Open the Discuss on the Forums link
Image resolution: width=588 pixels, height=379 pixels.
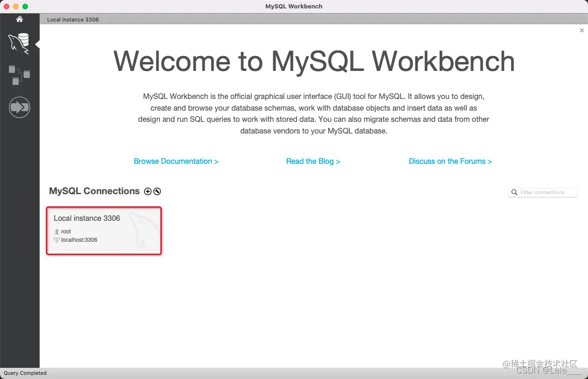[x=450, y=161]
